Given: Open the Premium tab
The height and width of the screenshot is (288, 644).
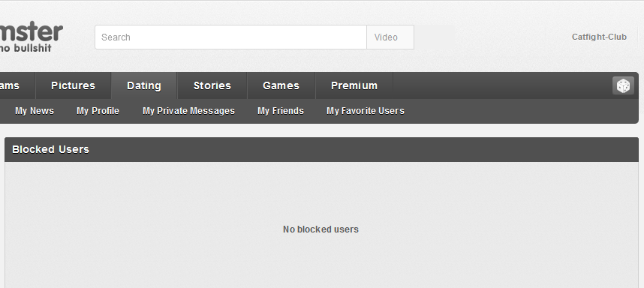Looking at the screenshot, I should (354, 85).
